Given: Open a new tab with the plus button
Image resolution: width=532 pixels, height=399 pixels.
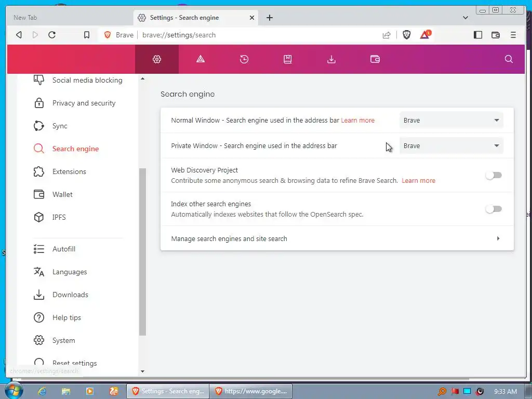Looking at the screenshot, I should tap(270, 18).
